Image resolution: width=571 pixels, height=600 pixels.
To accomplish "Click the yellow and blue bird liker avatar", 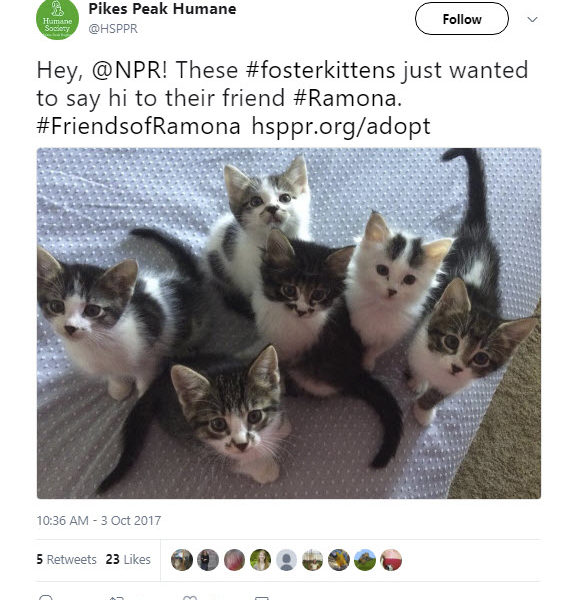I will click(339, 560).
